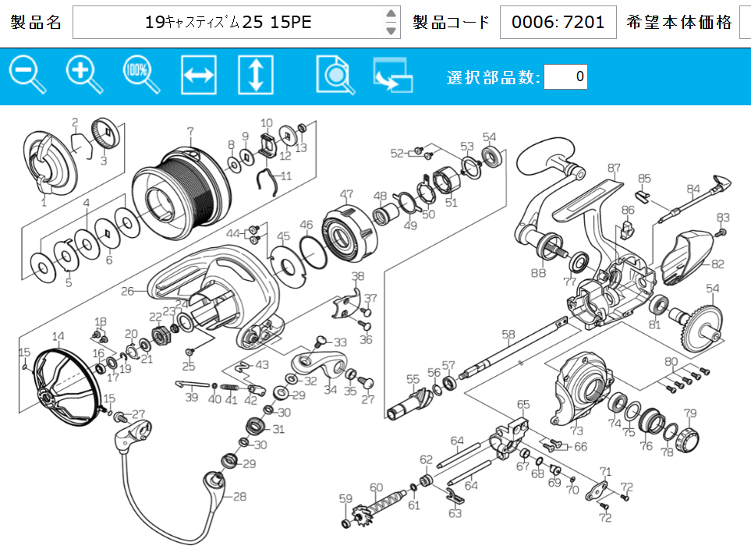Select part number 34 label

[331, 389]
